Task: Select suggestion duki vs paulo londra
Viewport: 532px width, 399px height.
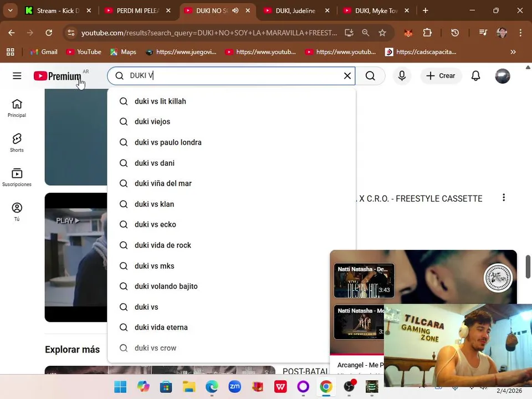Action: click(x=232, y=142)
